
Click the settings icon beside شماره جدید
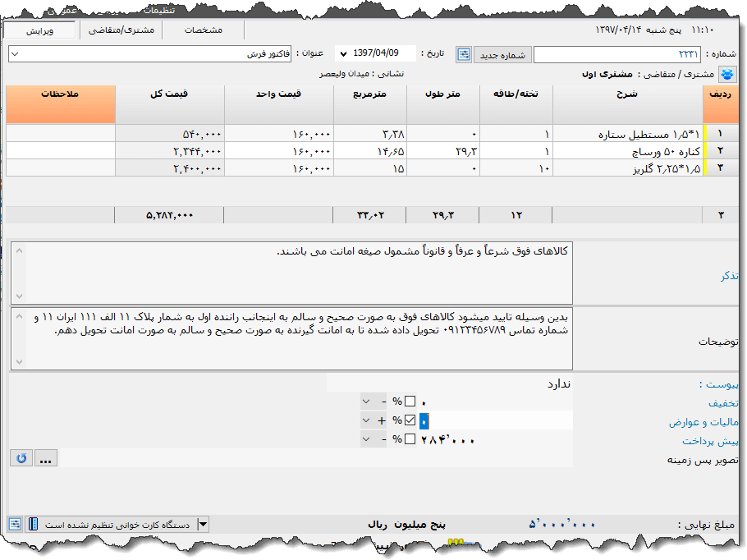pyautogui.click(x=465, y=55)
